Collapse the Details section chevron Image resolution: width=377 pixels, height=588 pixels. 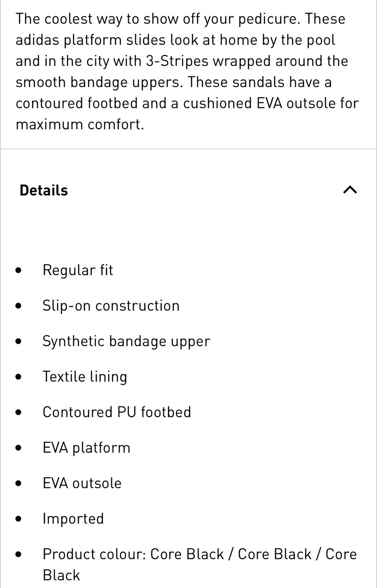click(350, 190)
